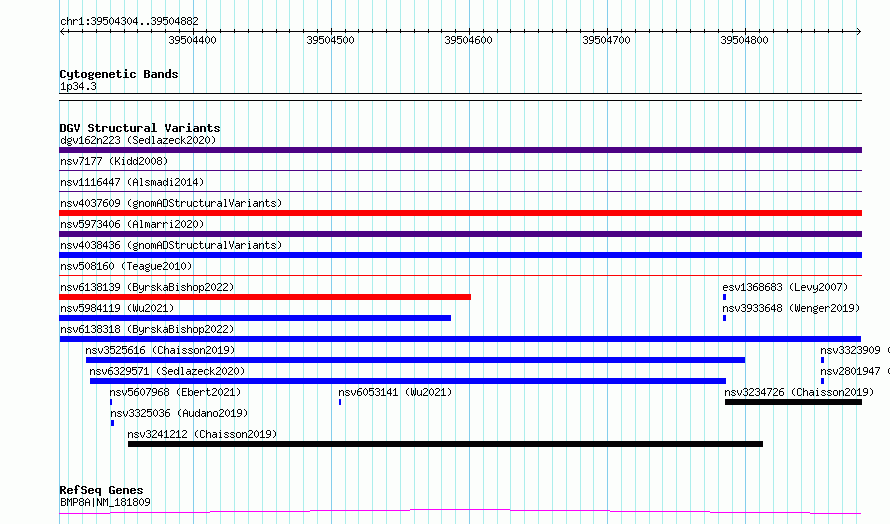Open nsv5607968 (Ebert2021) label
This screenshot has height=524, width=890.
175,392
